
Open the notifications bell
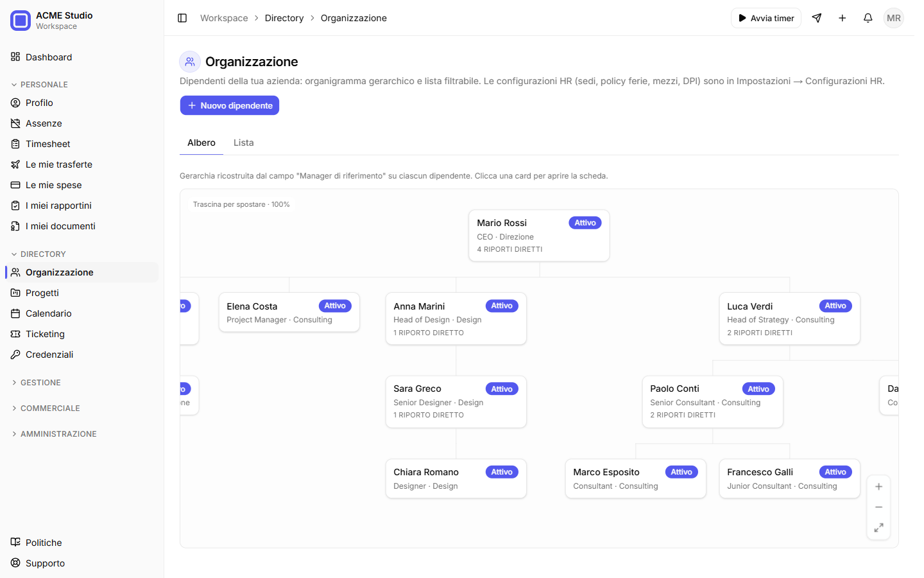868,18
